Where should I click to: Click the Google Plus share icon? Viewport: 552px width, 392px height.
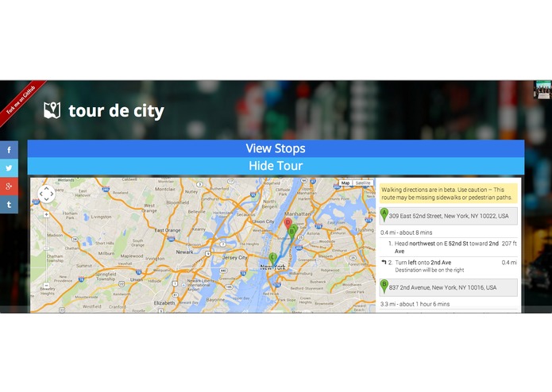tap(9, 186)
